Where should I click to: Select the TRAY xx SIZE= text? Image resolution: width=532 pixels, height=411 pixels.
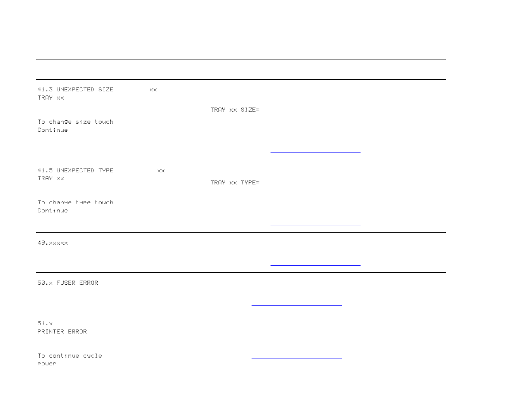(235, 110)
